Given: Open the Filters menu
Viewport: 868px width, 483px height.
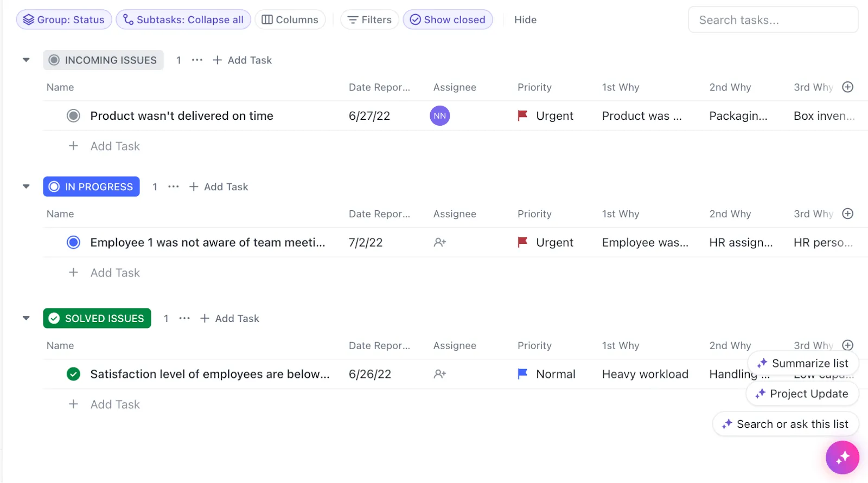Looking at the screenshot, I should coord(369,20).
